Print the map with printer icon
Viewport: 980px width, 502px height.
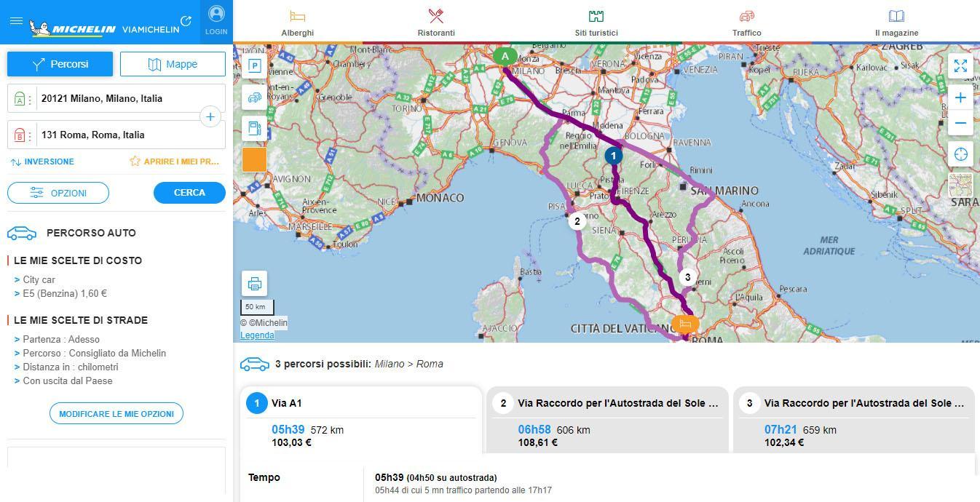point(254,283)
